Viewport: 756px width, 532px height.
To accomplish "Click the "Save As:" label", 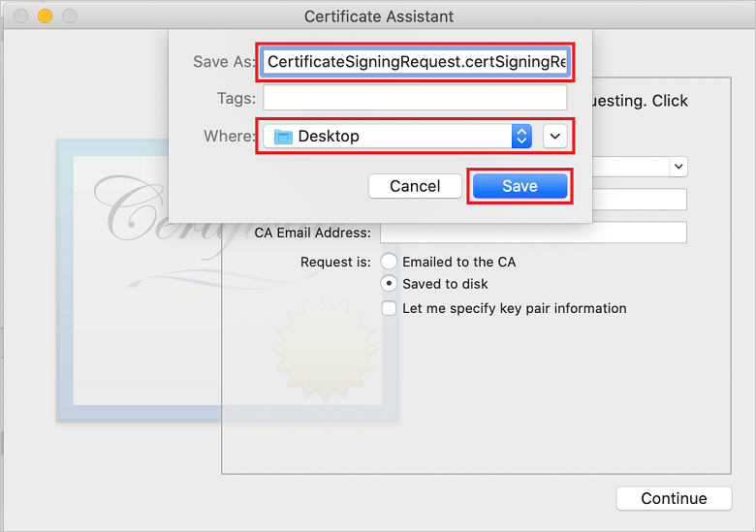I will click(223, 62).
